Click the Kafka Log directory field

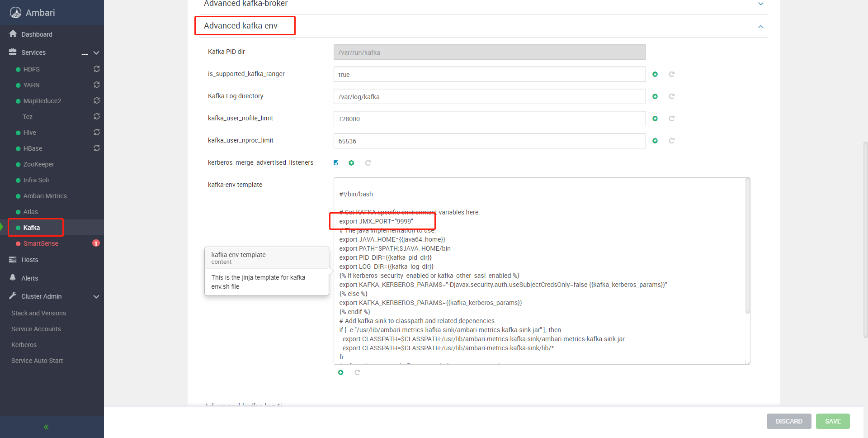click(490, 96)
